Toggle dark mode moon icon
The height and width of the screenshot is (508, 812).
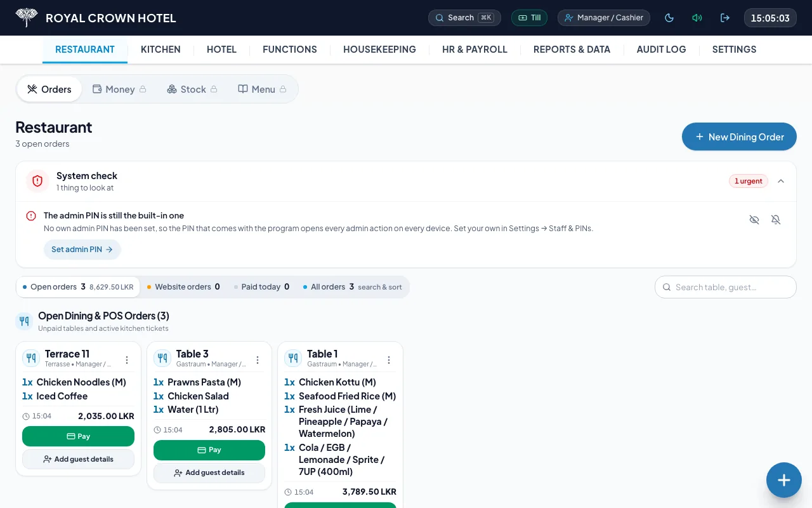(669, 18)
